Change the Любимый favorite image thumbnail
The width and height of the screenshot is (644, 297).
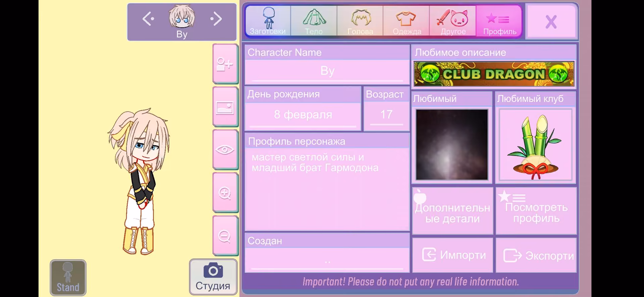tap(452, 144)
